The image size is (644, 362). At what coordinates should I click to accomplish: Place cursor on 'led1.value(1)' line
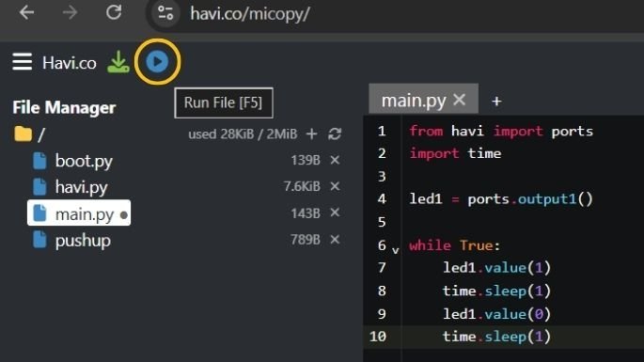[496, 268]
